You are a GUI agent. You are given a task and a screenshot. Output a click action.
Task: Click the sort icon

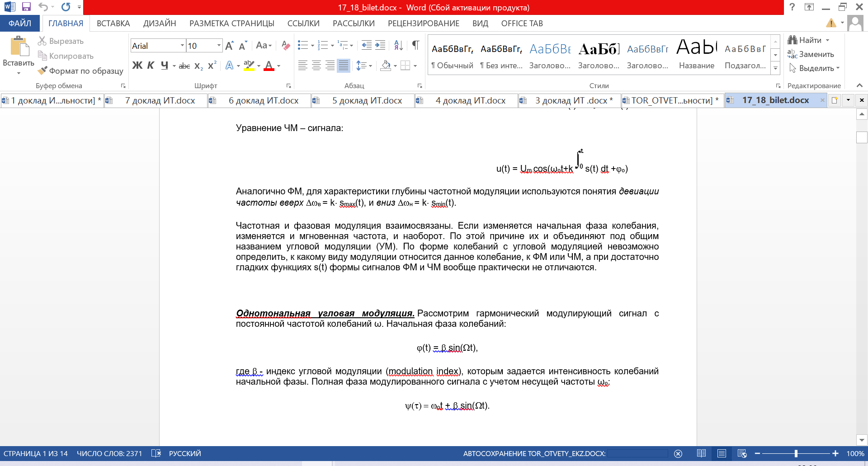[398, 45]
